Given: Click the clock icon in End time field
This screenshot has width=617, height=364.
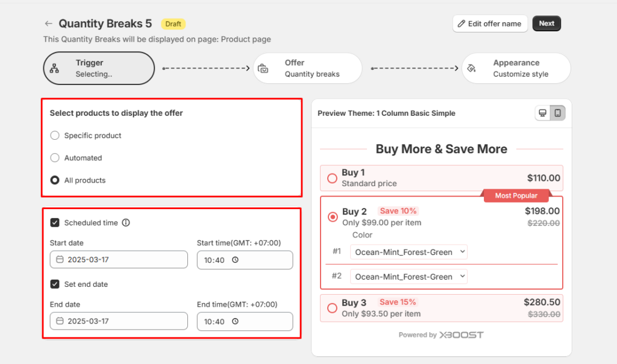Looking at the screenshot, I should coord(235,321).
